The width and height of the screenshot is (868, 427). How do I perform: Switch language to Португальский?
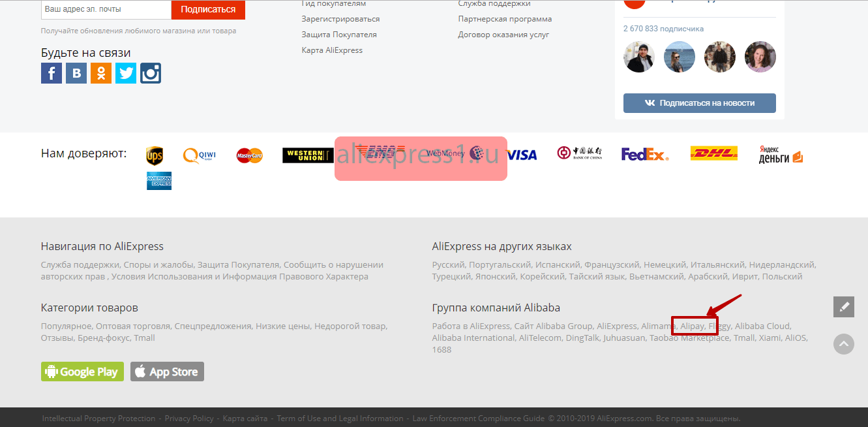pos(499,265)
